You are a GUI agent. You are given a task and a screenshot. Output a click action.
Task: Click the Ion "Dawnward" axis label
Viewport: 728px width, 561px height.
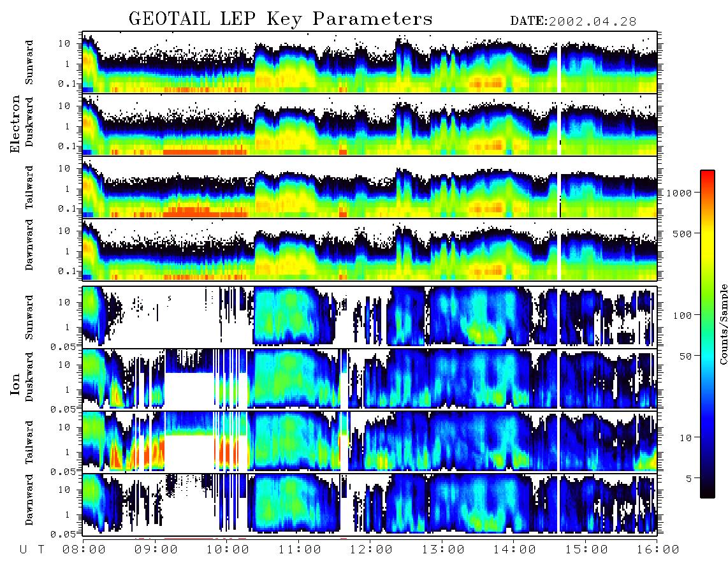pos(29,500)
